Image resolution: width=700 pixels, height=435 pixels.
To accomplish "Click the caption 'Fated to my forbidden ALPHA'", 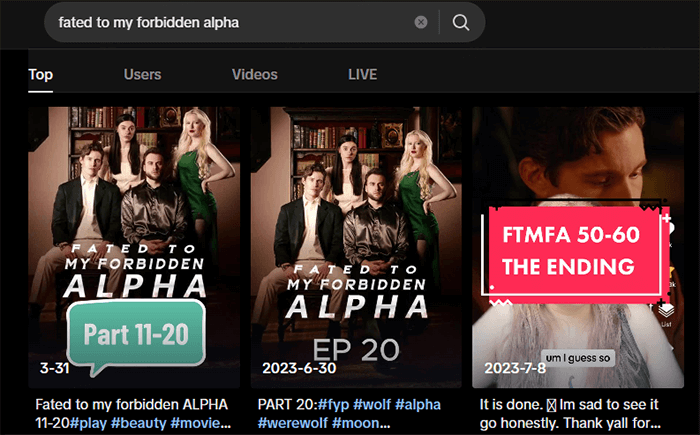I will pos(132,405).
